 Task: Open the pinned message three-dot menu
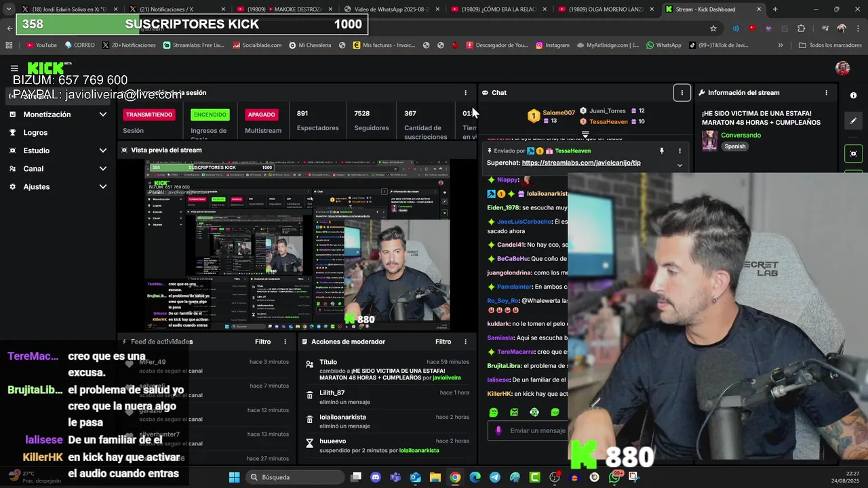point(679,151)
